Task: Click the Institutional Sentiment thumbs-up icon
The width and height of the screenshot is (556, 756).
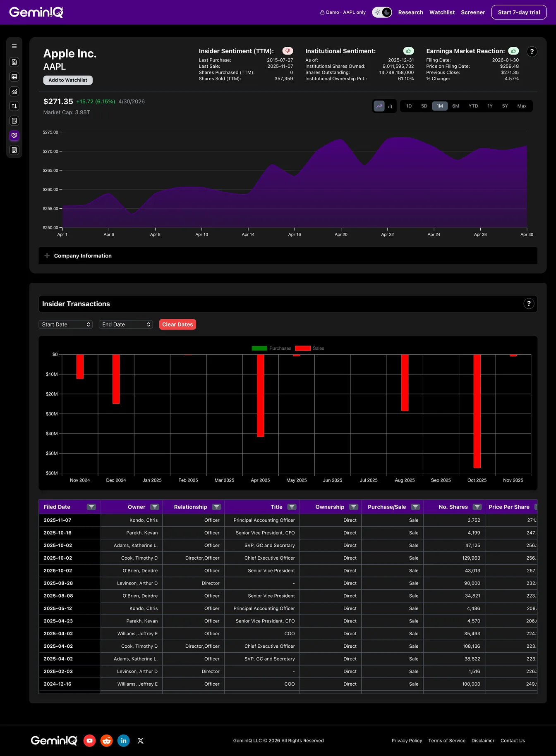Action: coord(408,51)
